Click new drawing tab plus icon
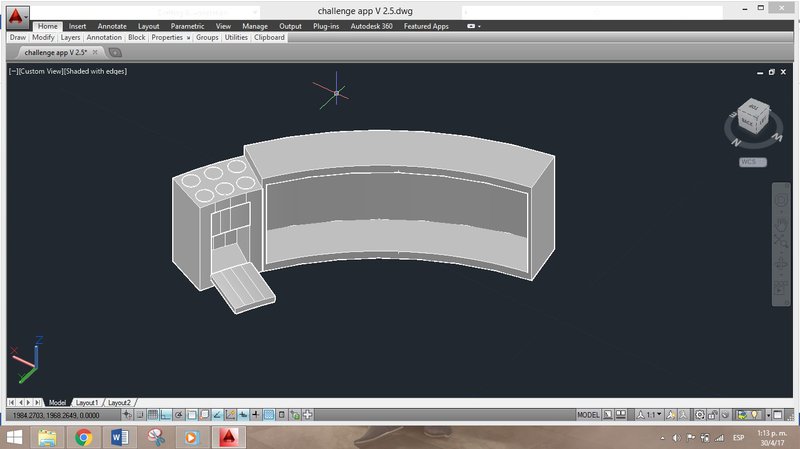800x449 pixels. pyautogui.click(x=114, y=53)
